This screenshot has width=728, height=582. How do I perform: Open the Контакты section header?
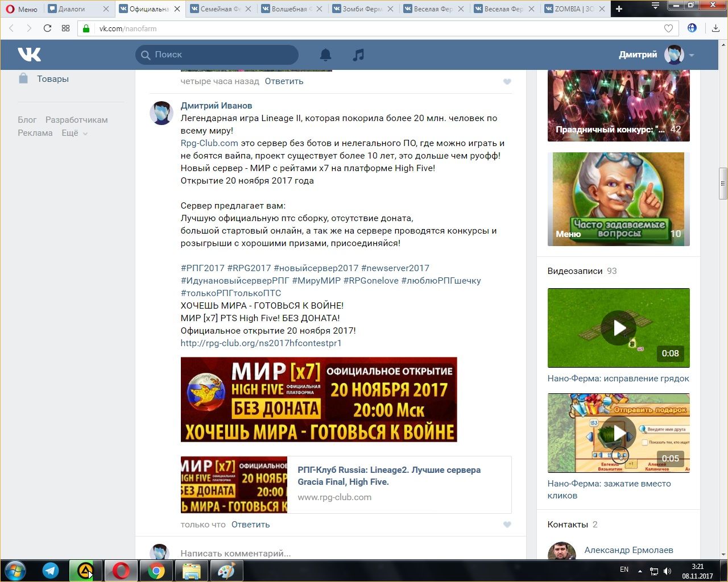pyautogui.click(x=568, y=525)
